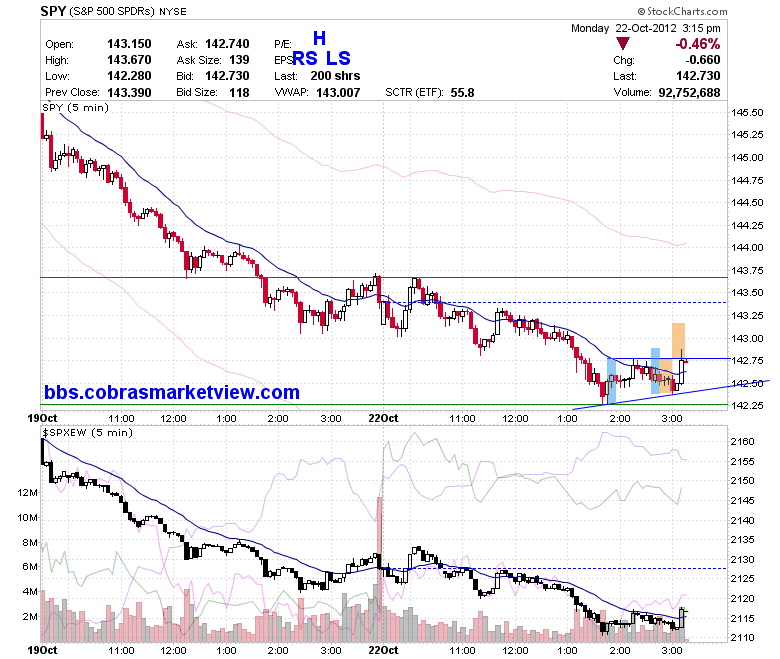The image size is (780, 659).
Task: Click the SCTR (ETF) 55.8 value
Action: tap(462, 93)
